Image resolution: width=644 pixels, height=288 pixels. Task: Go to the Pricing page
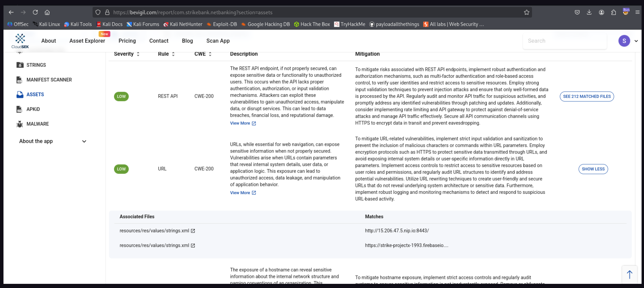127,41
